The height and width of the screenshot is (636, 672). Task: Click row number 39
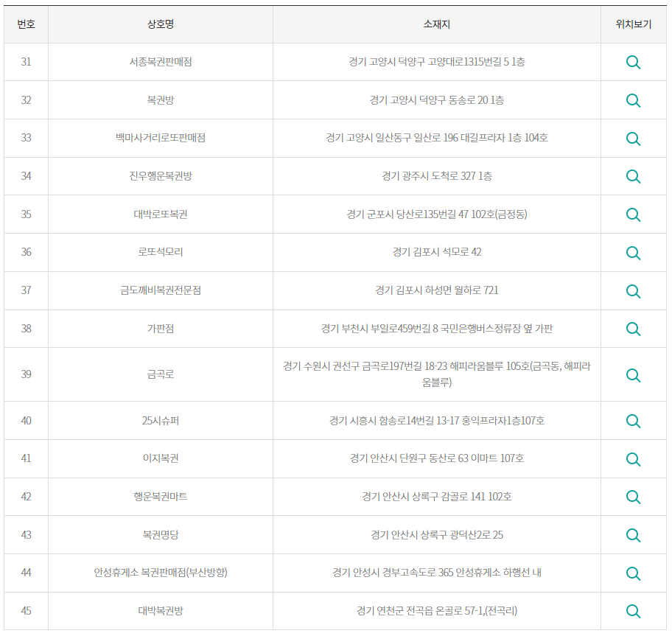(26, 374)
